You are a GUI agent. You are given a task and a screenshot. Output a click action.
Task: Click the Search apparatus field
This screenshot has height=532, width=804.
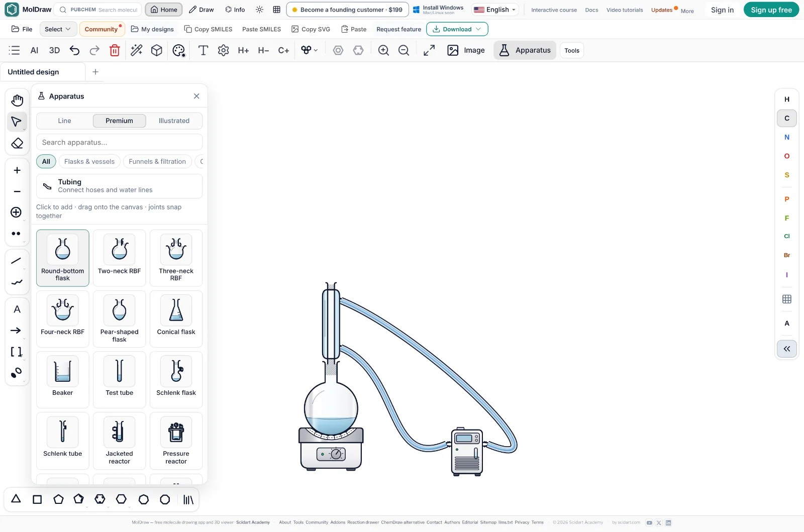(119, 142)
